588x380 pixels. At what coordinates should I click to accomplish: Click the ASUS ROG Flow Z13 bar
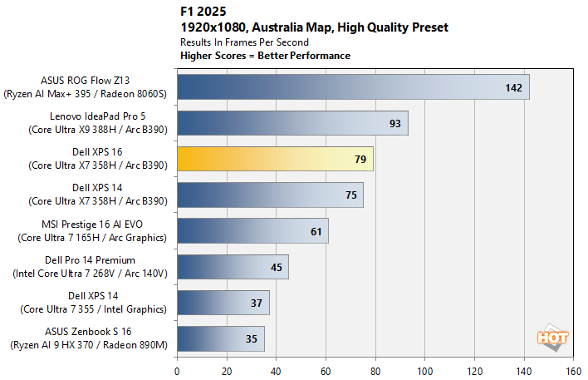353,87
